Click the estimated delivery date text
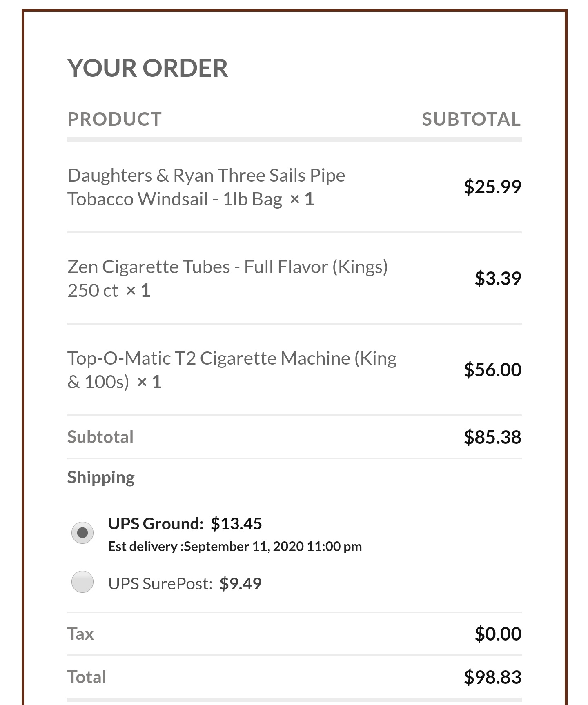588x705 pixels. click(x=234, y=546)
